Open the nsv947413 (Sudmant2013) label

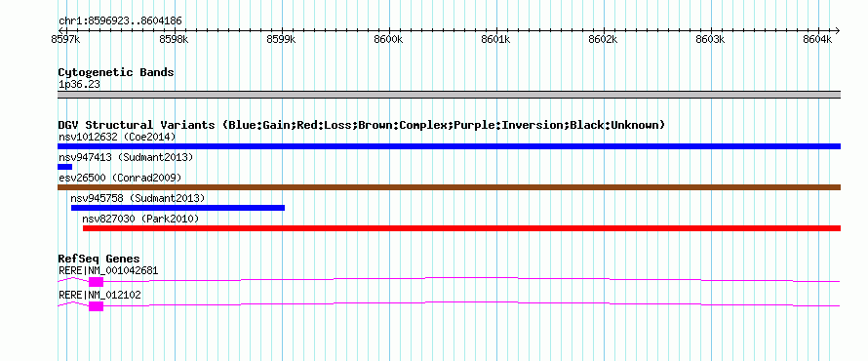click(x=126, y=157)
